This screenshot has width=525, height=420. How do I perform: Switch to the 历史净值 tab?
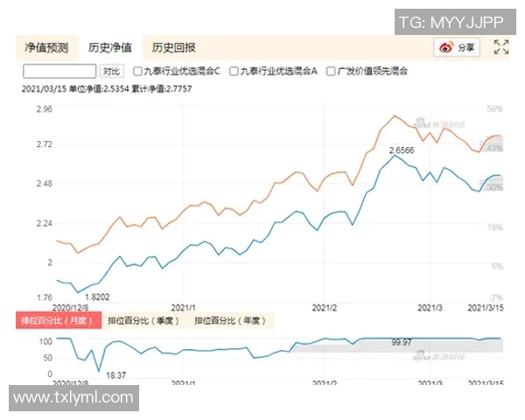(x=110, y=47)
